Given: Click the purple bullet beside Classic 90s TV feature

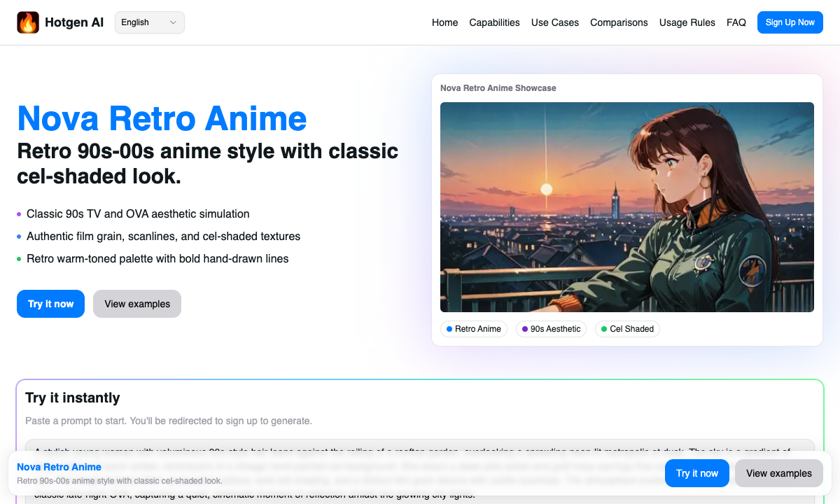Looking at the screenshot, I should coord(20,214).
